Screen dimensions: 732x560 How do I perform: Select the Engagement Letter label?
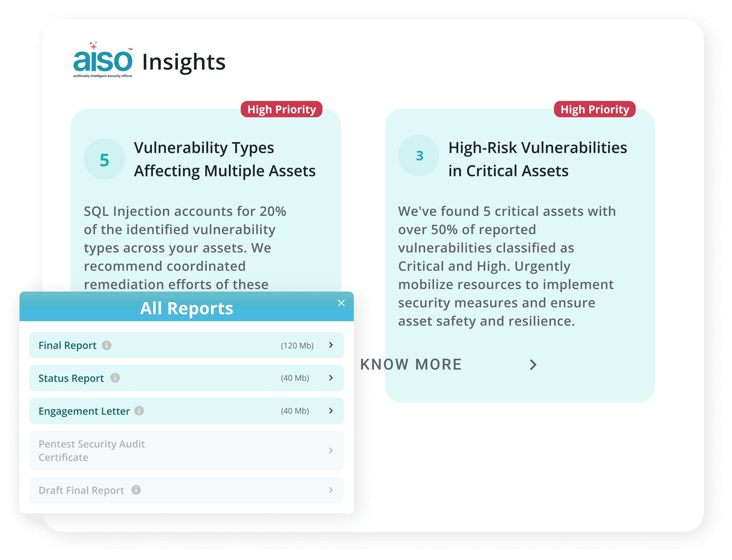[x=84, y=411]
